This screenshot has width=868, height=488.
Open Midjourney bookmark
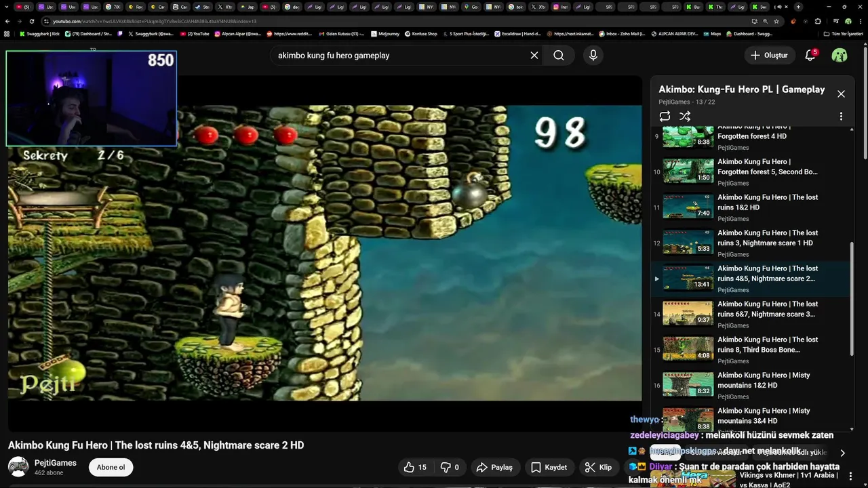point(384,33)
